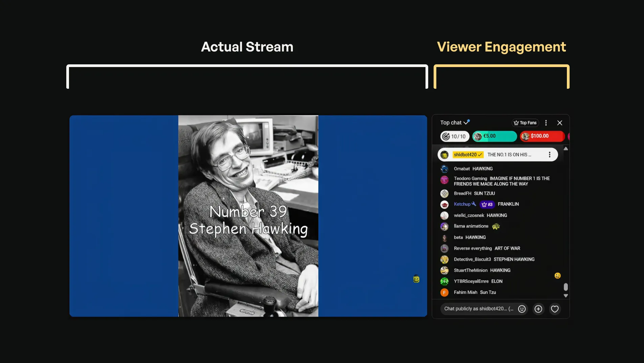This screenshot has width=644, height=363.
Task: Click username llama animations
Action: (x=471, y=226)
